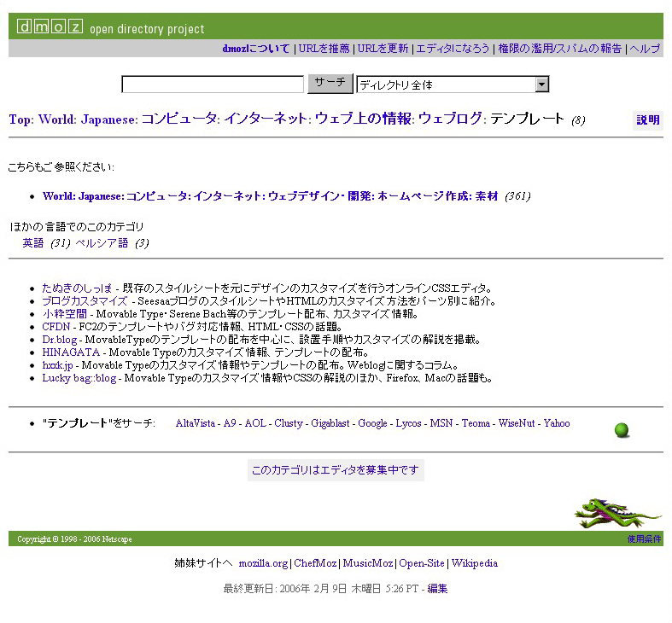Open the 英語 language category

33,243
